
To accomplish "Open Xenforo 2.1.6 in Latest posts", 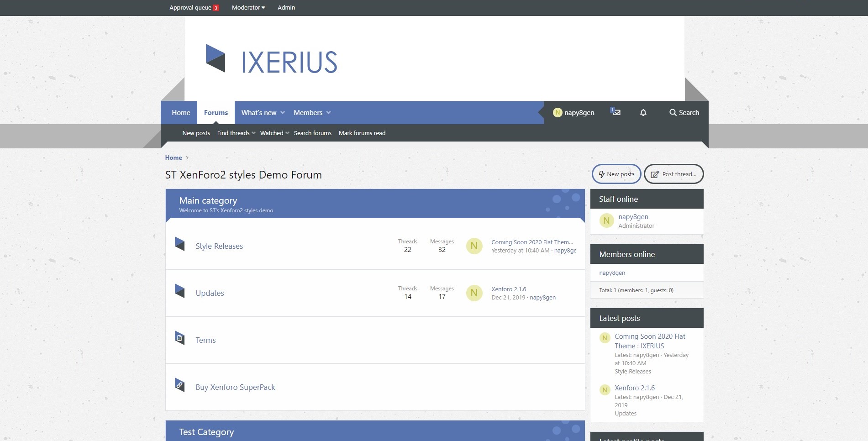I will click(x=635, y=388).
